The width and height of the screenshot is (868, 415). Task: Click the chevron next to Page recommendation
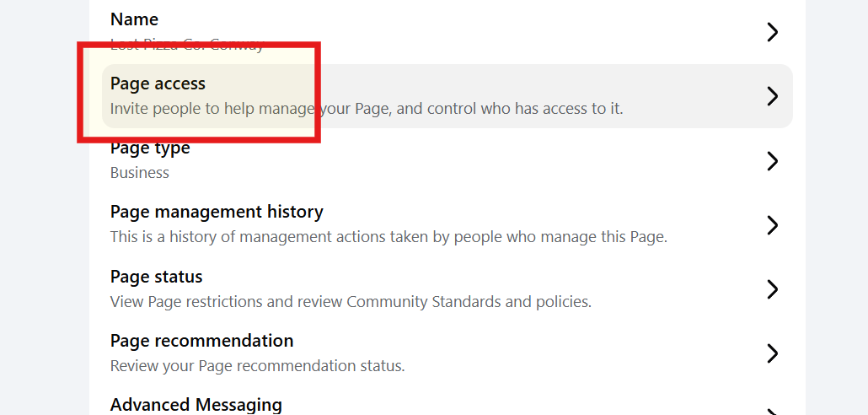(x=772, y=353)
